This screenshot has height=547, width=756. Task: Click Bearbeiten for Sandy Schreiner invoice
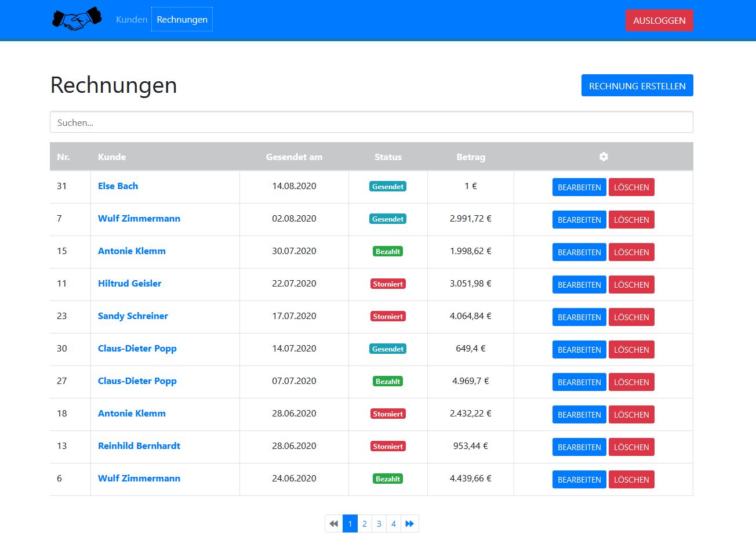[579, 317]
